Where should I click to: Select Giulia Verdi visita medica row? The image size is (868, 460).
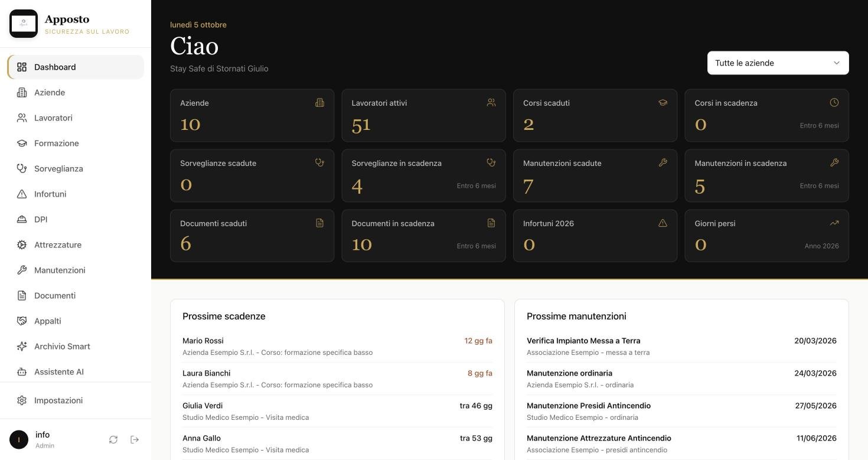coord(337,411)
